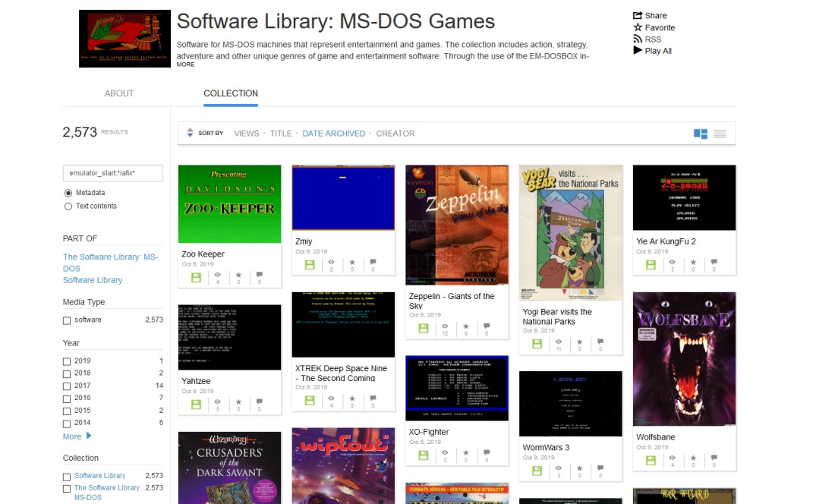
Task: Open the Wolfsbane cover thumbnail
Action: 684,359
